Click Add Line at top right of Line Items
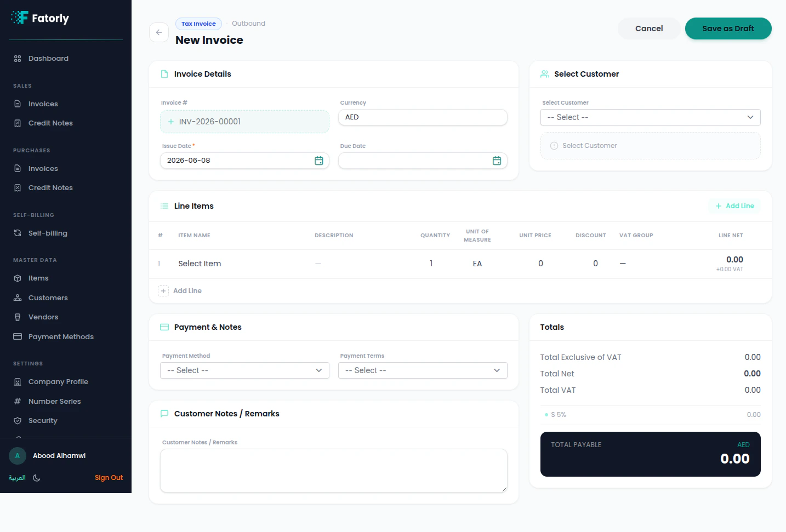This screenshot has width=786, height=532. 734,206
